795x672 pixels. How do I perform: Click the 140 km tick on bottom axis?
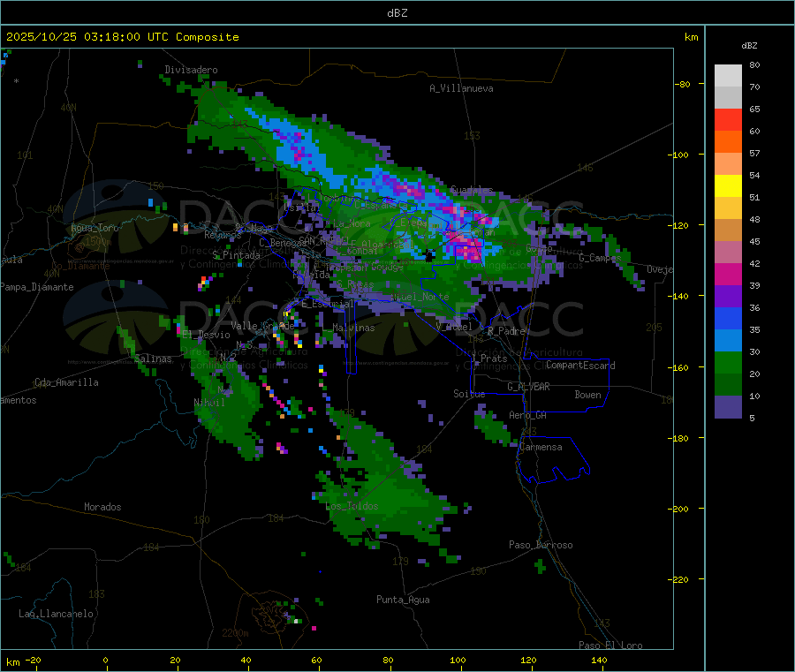[599, 660]
